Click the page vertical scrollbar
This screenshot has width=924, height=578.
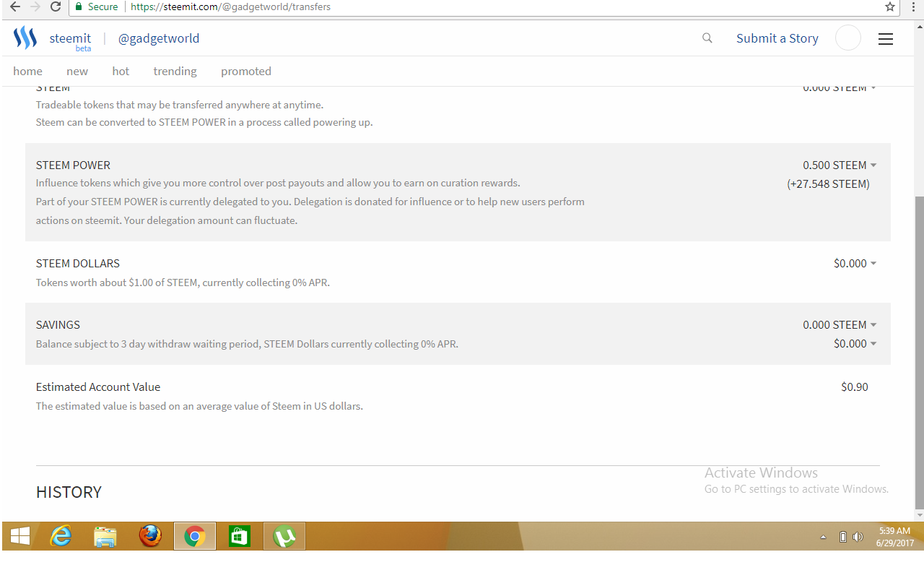coord(919,353)
